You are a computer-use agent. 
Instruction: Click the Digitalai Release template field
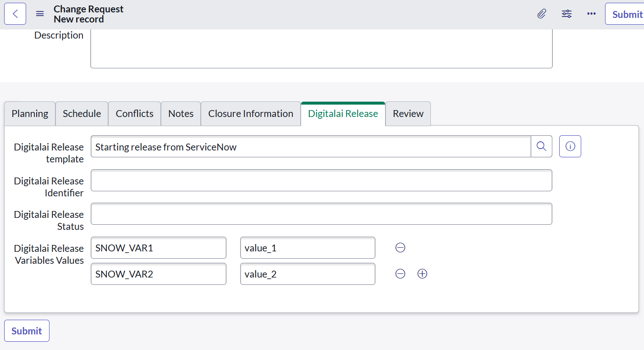pos(311,146)
